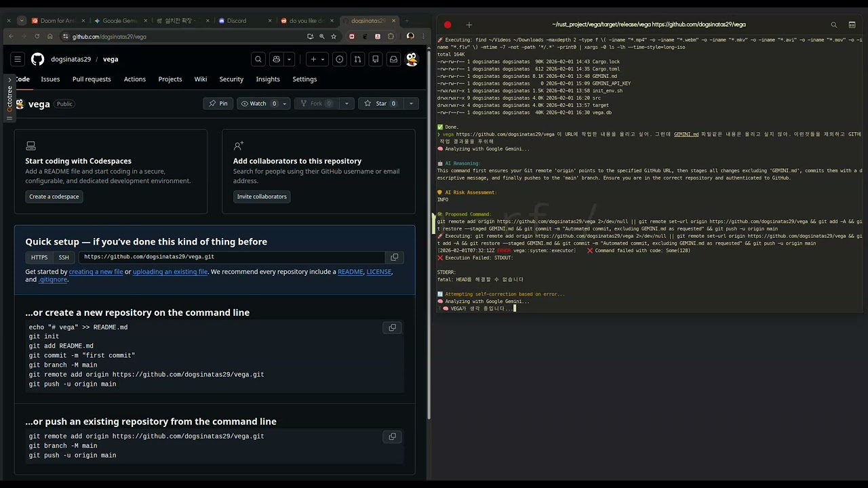Open GitHub global navigation hamburger menu
Screen dimensions: 868x488
(18, 60)
